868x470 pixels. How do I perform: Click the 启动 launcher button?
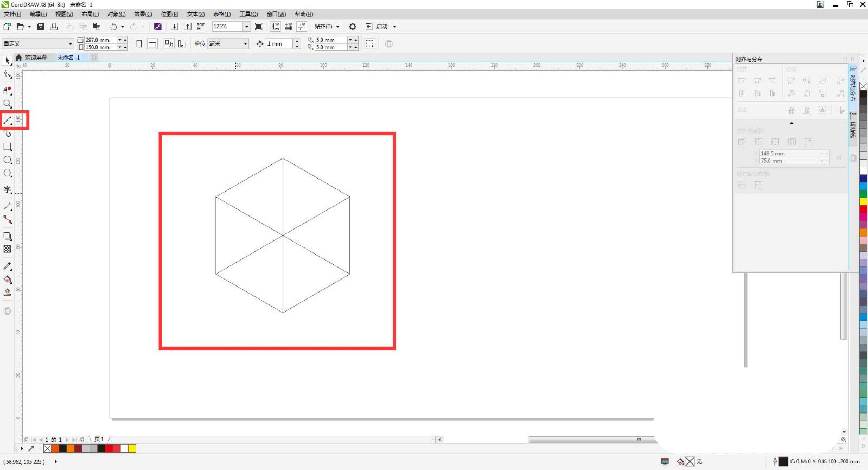382,27
